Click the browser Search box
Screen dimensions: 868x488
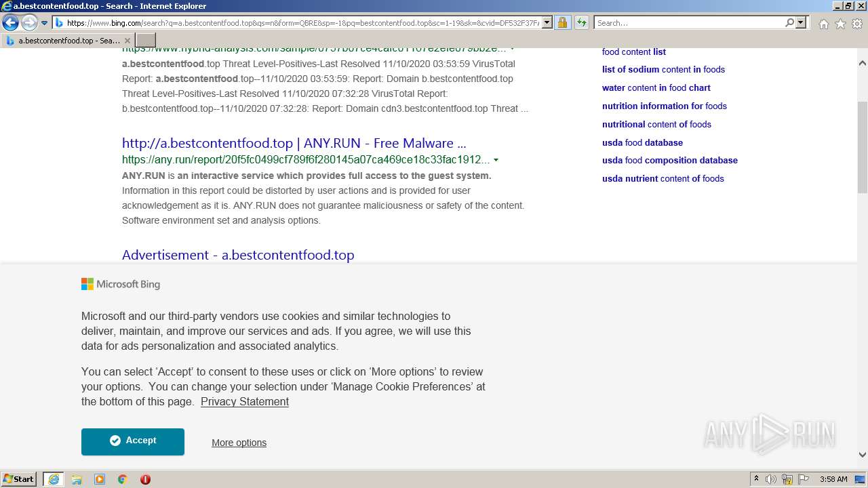pos(689,23)
